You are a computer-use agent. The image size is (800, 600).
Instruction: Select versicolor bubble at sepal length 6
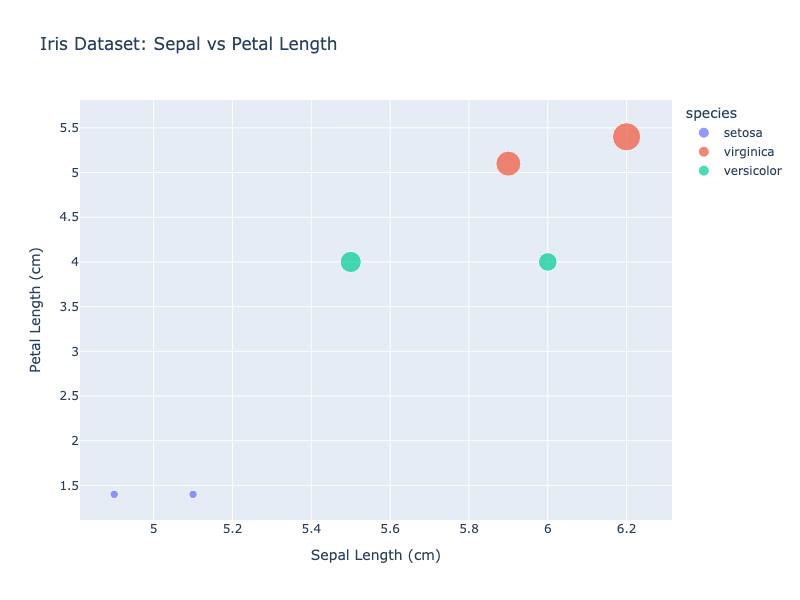[x=547, y=262]
